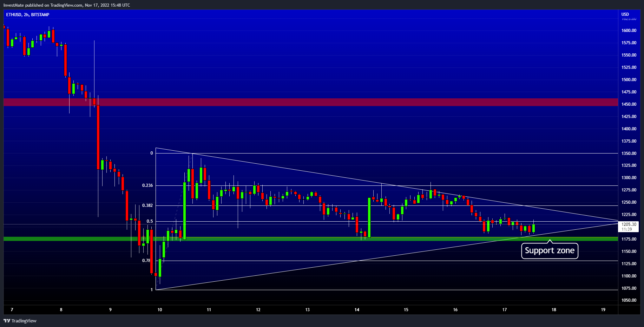Select the green support band near 1175
644x327 pixels.
pos(311,239)
